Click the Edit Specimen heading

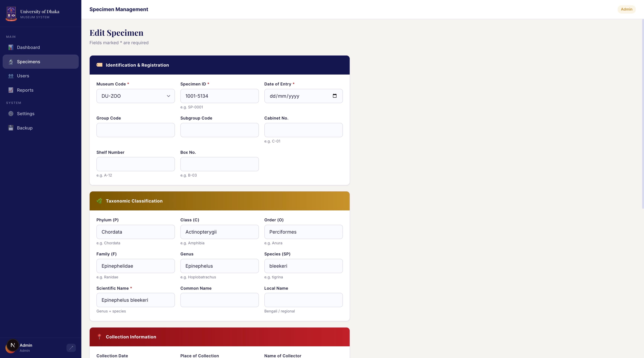(x=117, y=33)
